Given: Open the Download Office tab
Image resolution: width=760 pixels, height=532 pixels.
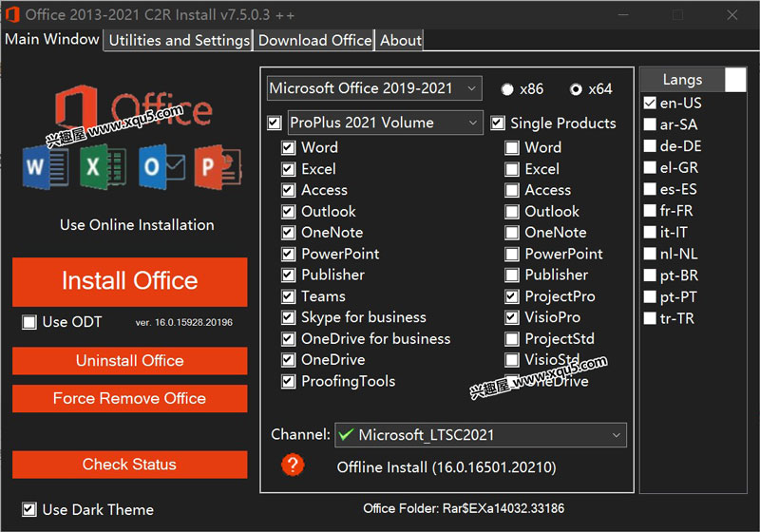Looking at the screenshot, I should [x=314, y=40].
